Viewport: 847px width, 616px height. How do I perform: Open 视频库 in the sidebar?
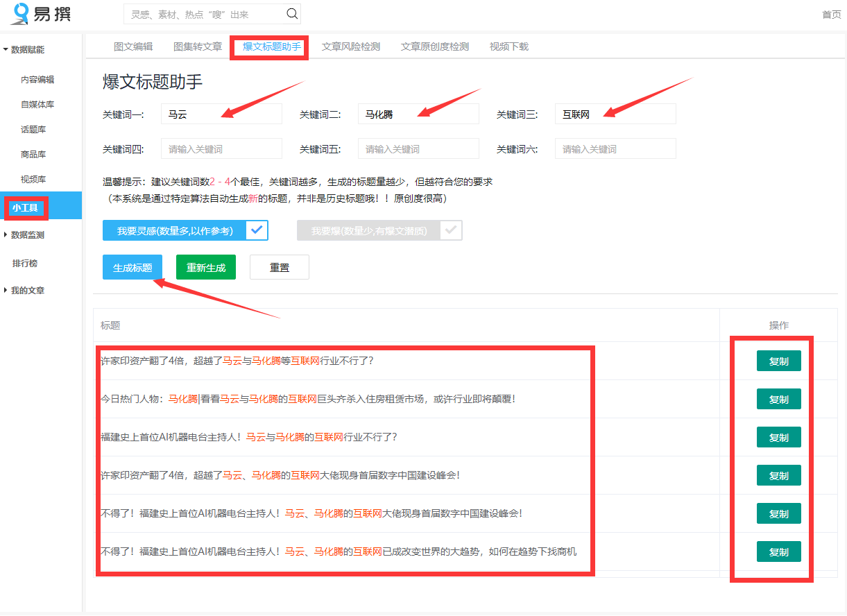coord(33,180)
